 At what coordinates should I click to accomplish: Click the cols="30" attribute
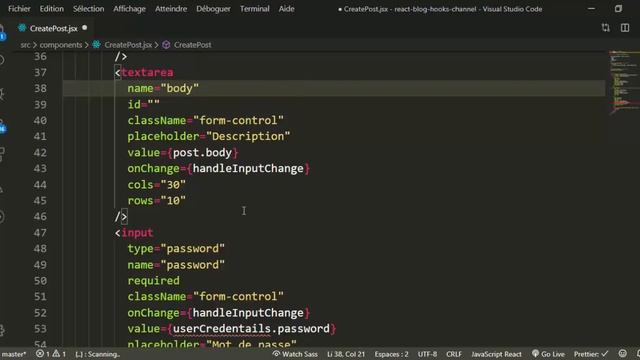[156, 184]
